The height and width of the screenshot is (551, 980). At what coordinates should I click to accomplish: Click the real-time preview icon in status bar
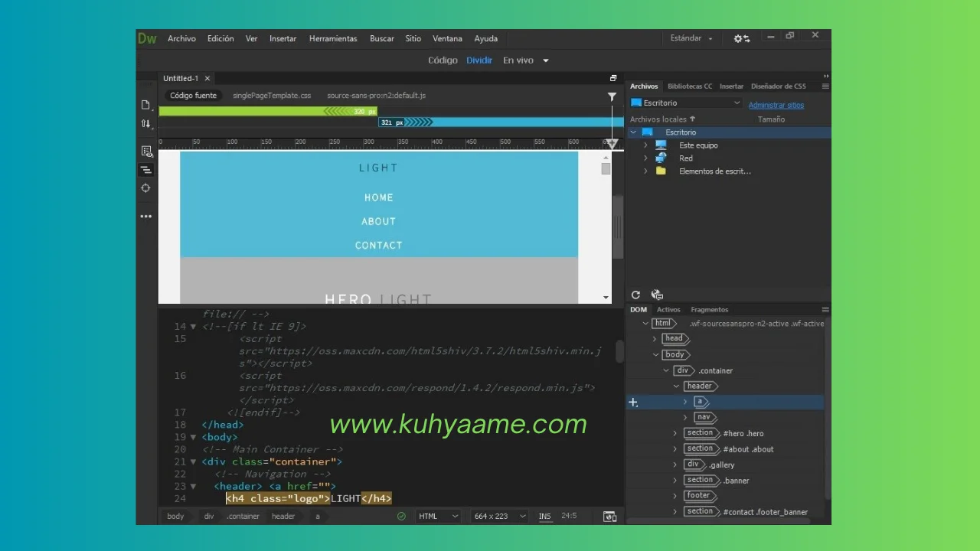pyautogui.click(x=610, y=517)
